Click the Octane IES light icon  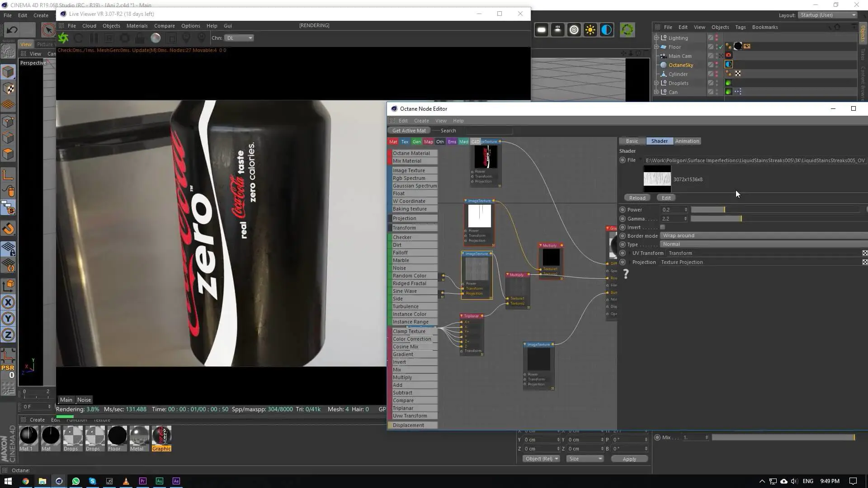click(x=557, y=30)
